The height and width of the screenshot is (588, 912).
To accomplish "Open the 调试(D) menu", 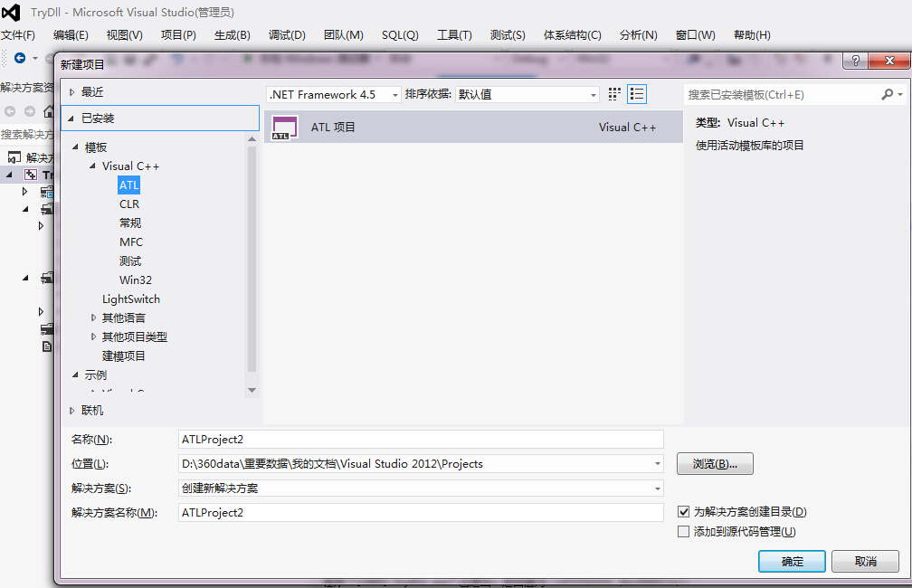I will 287,35.
